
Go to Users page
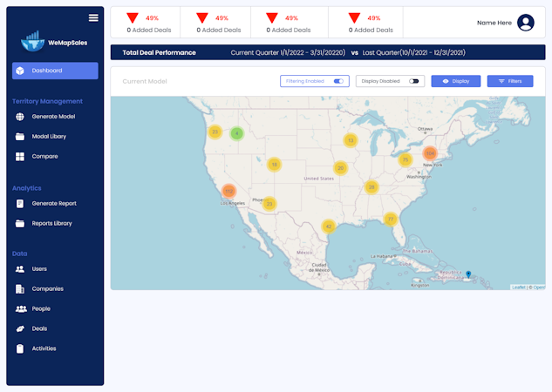pyautogui.click(x=39, y=269)
